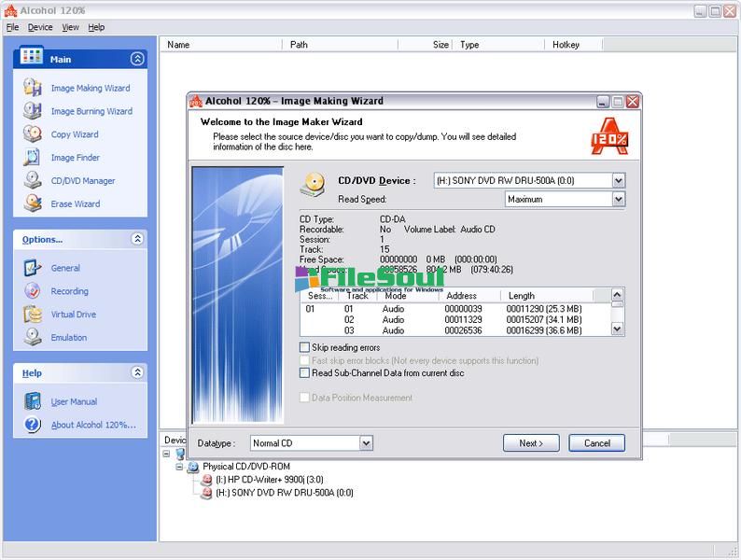Enable Skip reading errors checkbox
This screenshot has width=741, height=560.
click(x=304, y=348)
